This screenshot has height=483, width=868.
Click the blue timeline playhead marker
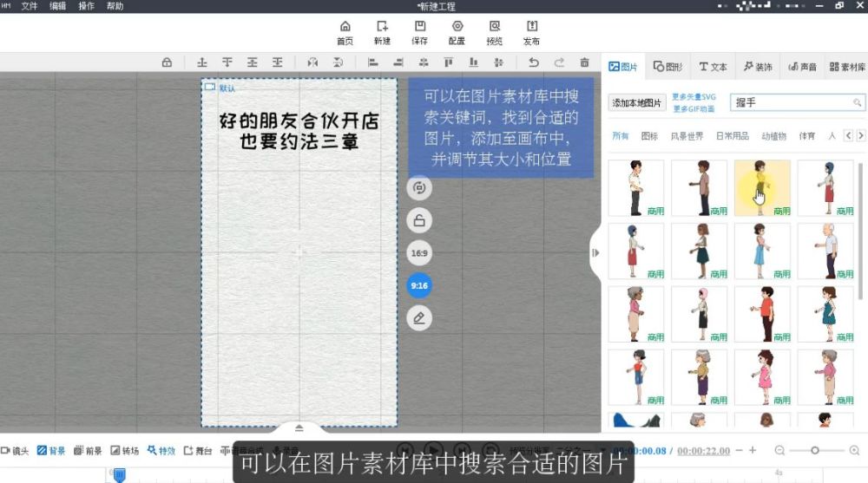119,474
